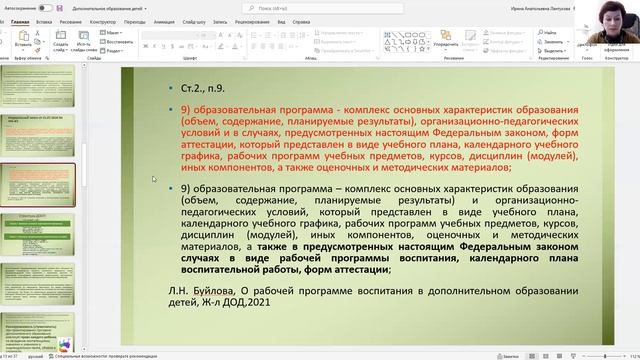
Task: Click the Восстановить button
Action: click(117, 42)
